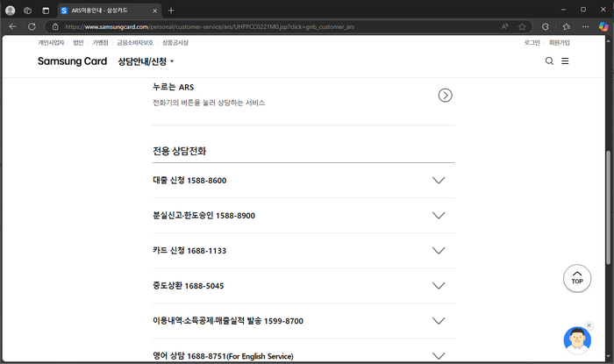Click the Samsung Card logo
Viewport: 614px width, 364px height.
(x=73, y=61)
